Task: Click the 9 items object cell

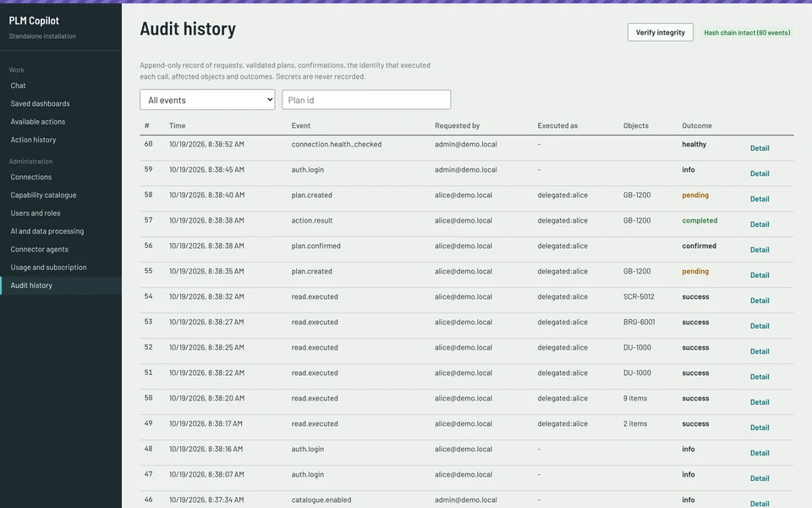Action: tap(635, 398)
